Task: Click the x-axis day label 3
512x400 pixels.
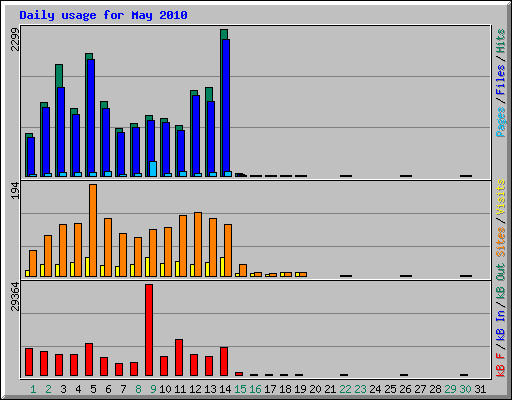Action: (x=63, y=389)
